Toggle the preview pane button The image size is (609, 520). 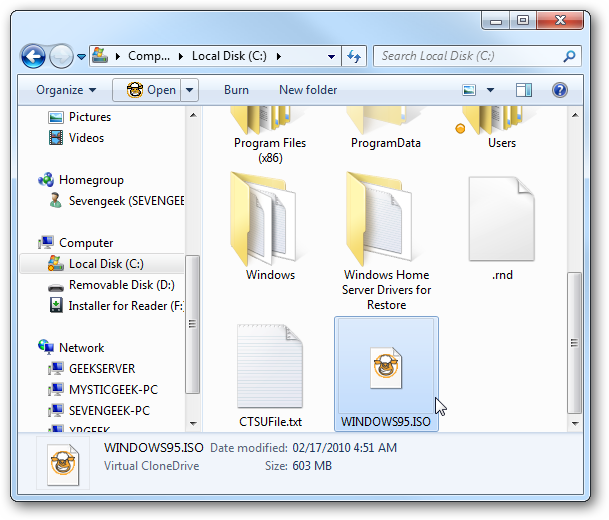tap(524, 90)
